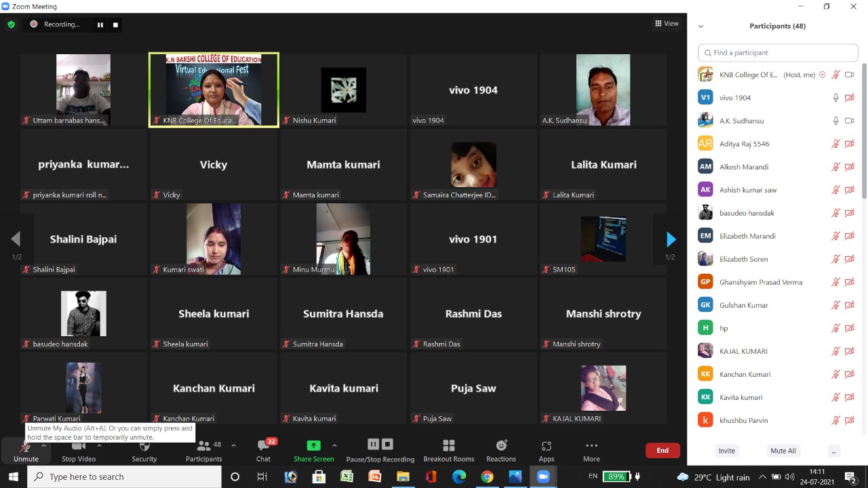Unmute my audio microphone
Image resolution: width=868 pixels, height=488 pixels.
coord(26,450)
